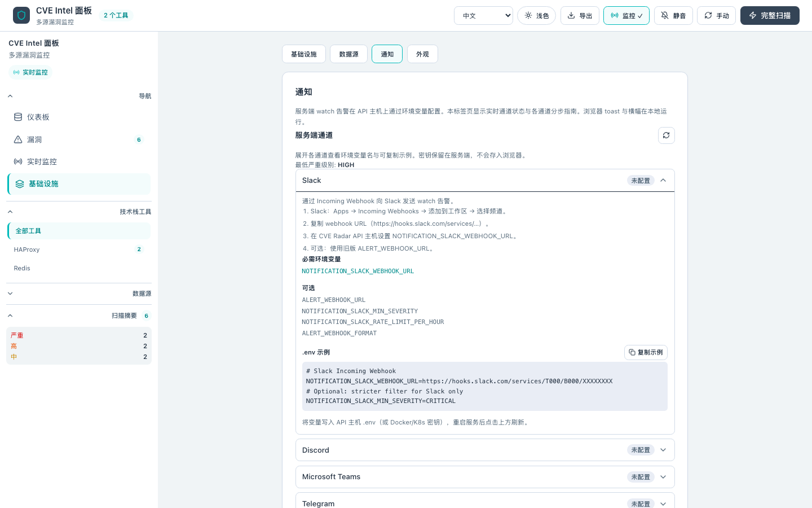
Task: Switch theme with the 浅色 button
Action: (x=536, y=16)
